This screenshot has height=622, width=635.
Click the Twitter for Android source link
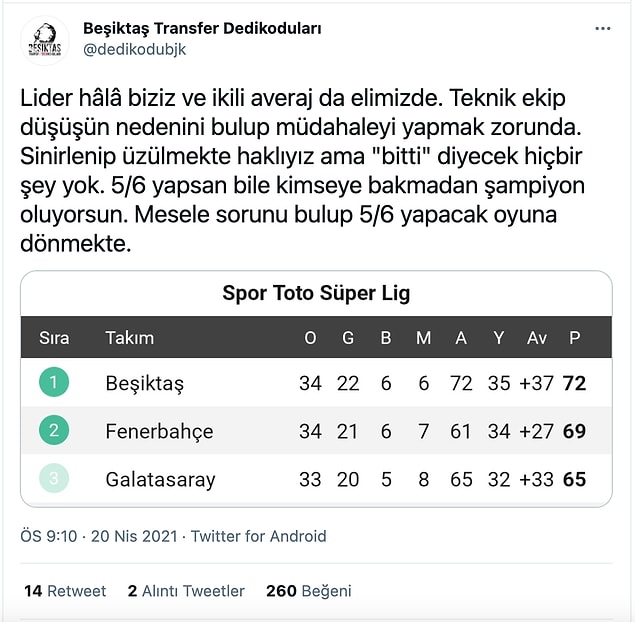tap(258, 536)
